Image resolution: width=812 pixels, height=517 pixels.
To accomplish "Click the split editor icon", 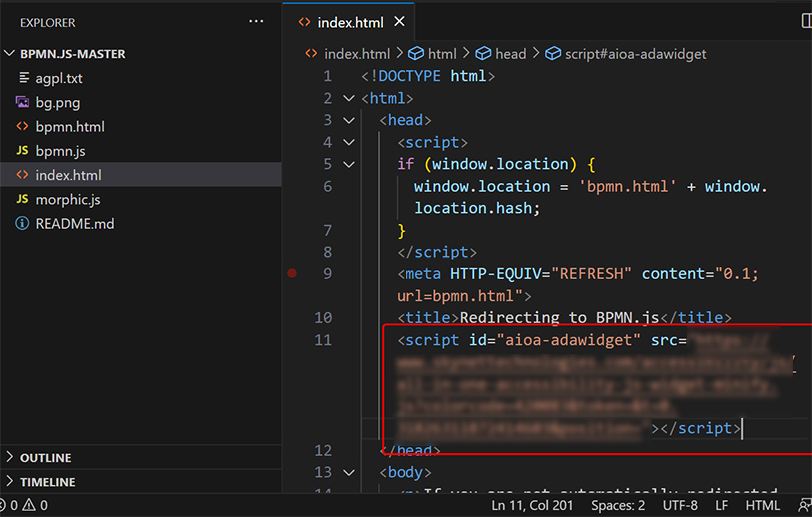I will pos(806,21).
